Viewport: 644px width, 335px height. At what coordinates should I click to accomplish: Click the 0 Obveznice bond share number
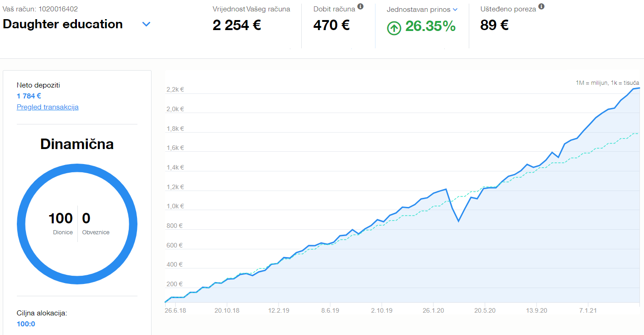86,218
